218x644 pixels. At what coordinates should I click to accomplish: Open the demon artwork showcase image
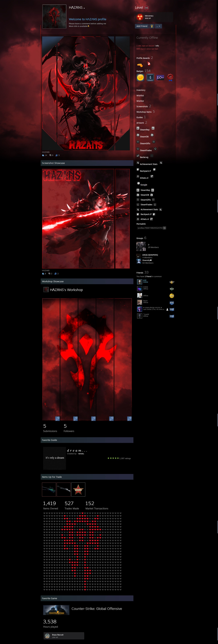(86, 93)
